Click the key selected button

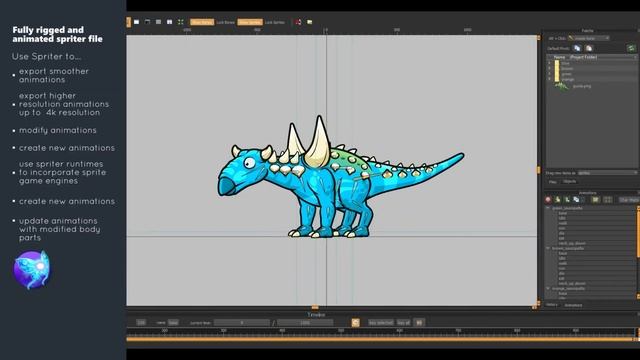[381, 322]
